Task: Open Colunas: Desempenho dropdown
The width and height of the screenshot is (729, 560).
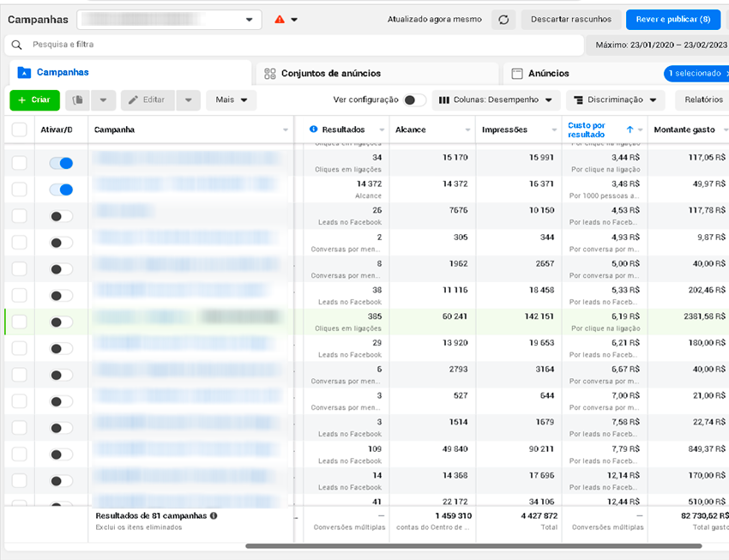Action: [x=496, y=100]
